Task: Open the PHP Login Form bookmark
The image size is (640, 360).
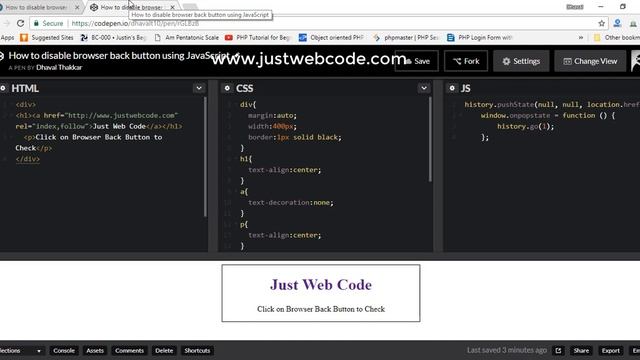Action: 480,38
